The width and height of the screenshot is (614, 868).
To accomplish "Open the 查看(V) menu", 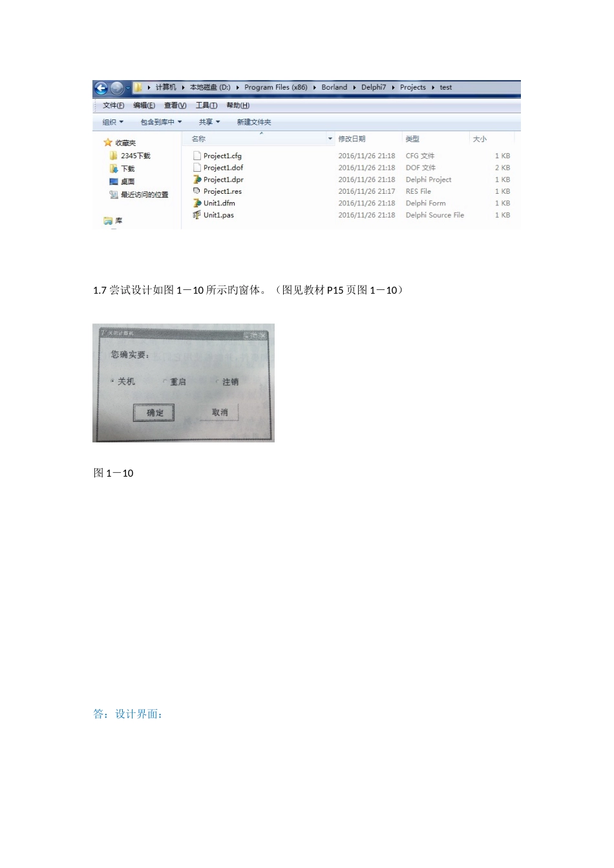I will (x=175, y=105).
